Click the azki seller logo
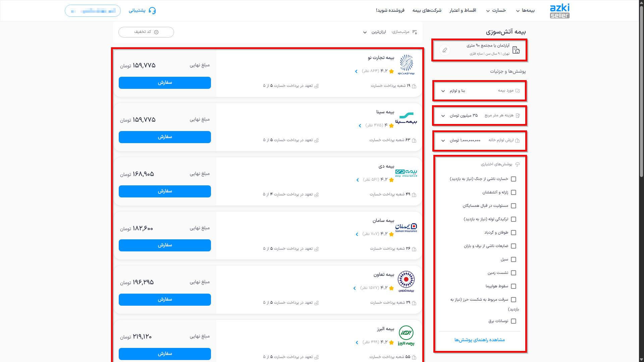The width and height of the screenshot is (644, 362). pos(559,11)
